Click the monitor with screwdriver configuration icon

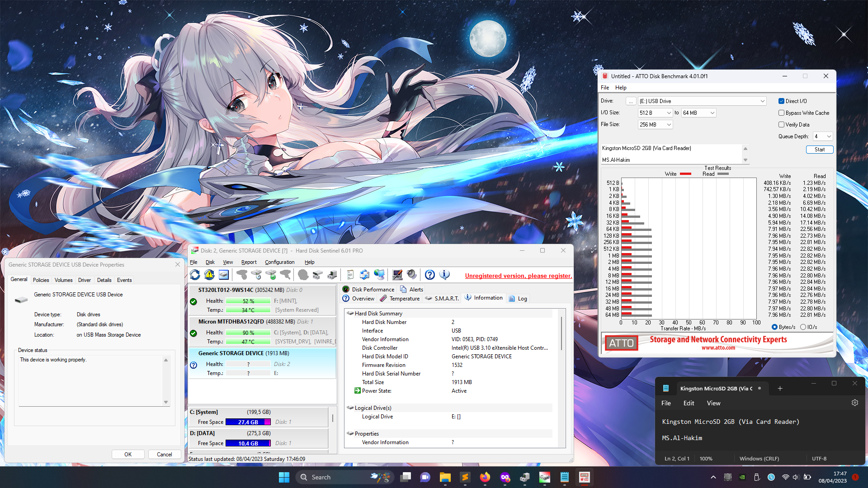click(397, 275)
